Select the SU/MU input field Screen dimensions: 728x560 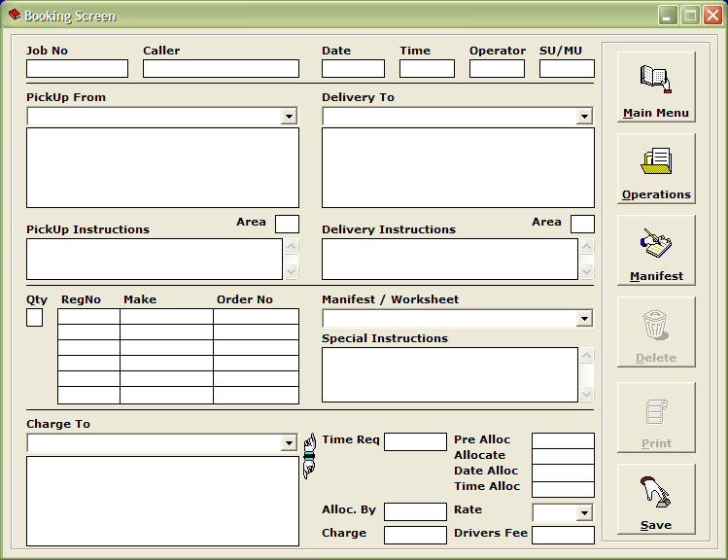click(567, 68)
